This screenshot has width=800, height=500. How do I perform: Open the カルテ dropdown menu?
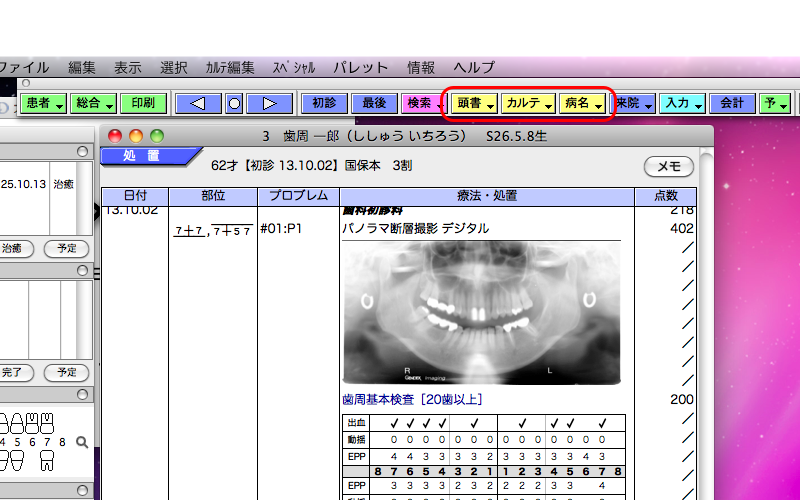pyautogui.click(x=528, y=103)
